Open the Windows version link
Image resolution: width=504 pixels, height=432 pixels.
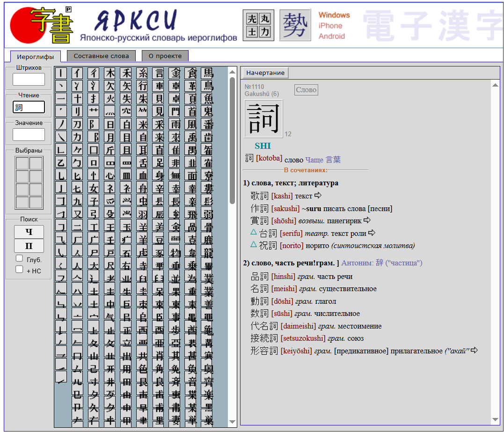pos(334,15)
